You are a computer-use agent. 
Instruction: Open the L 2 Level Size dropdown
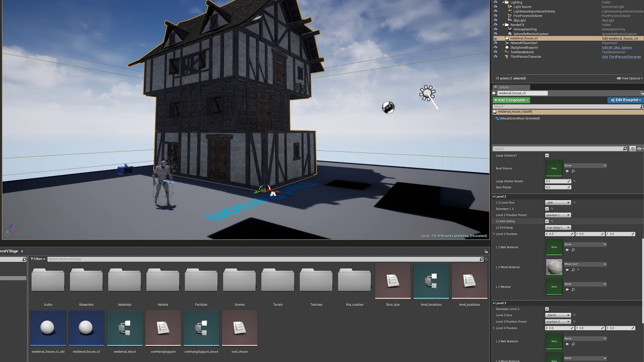(x=558, y=203)
